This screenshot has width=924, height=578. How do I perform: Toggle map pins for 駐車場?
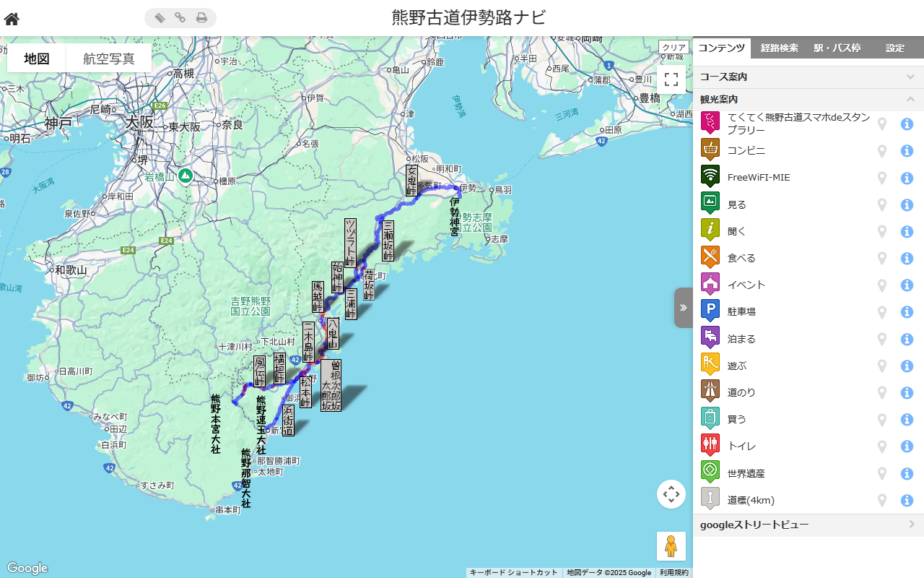[881, 312]
